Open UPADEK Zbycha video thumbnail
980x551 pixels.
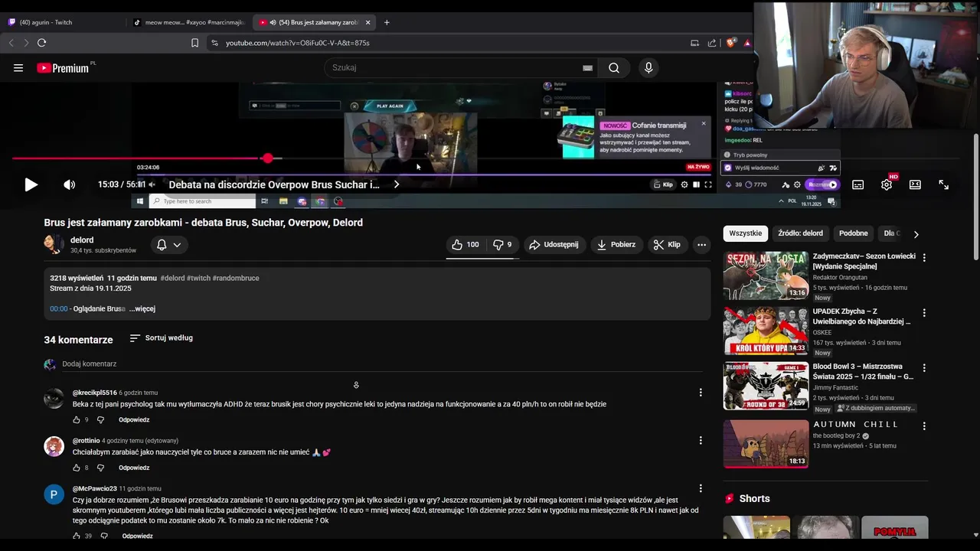[x=766, y=331]
